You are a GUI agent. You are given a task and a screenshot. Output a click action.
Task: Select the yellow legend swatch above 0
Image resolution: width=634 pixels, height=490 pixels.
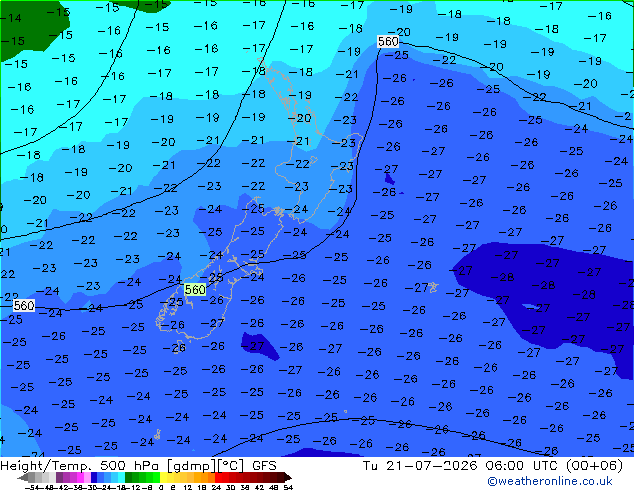163,477
